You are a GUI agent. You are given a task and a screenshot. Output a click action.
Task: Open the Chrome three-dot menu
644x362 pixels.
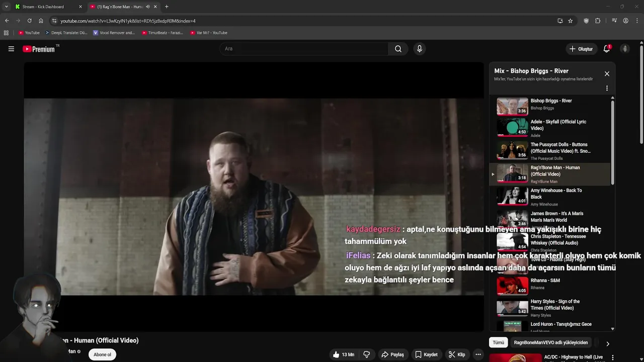pos(637,21)
